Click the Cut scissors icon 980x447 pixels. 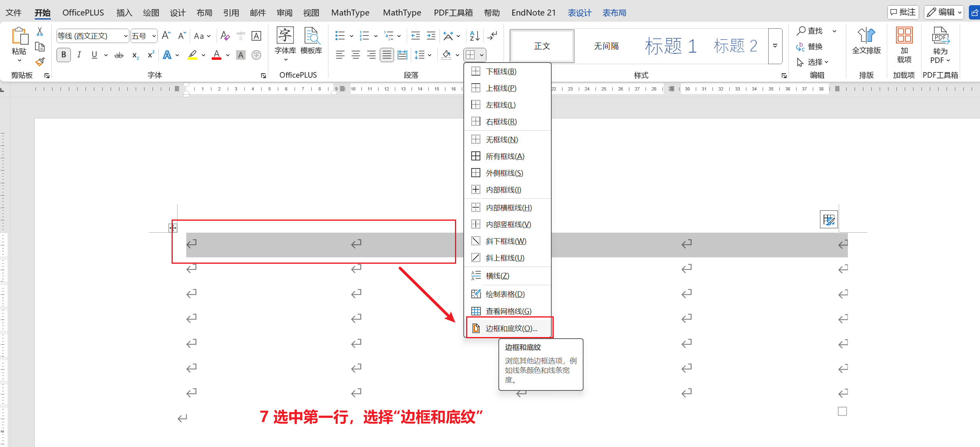40,31
